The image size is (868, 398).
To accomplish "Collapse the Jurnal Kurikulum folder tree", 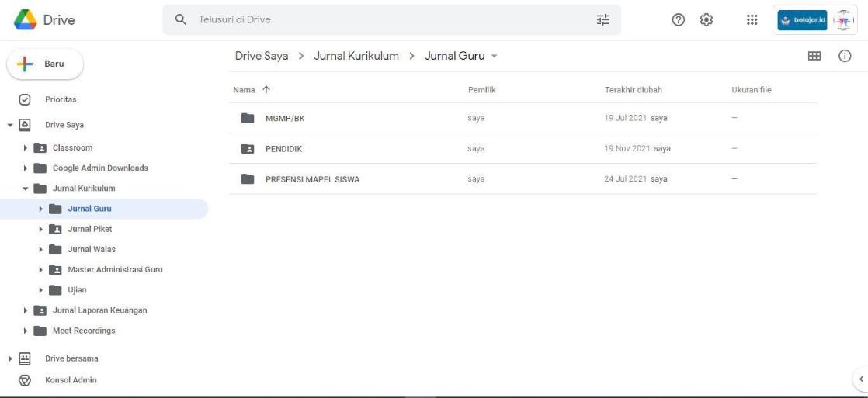I will point(26,188).
